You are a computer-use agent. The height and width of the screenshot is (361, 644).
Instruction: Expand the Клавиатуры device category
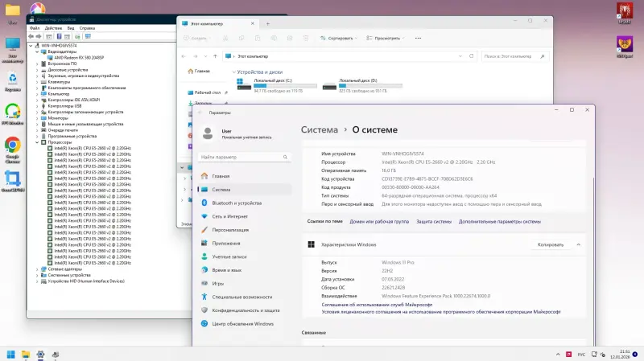coord(38,81)
